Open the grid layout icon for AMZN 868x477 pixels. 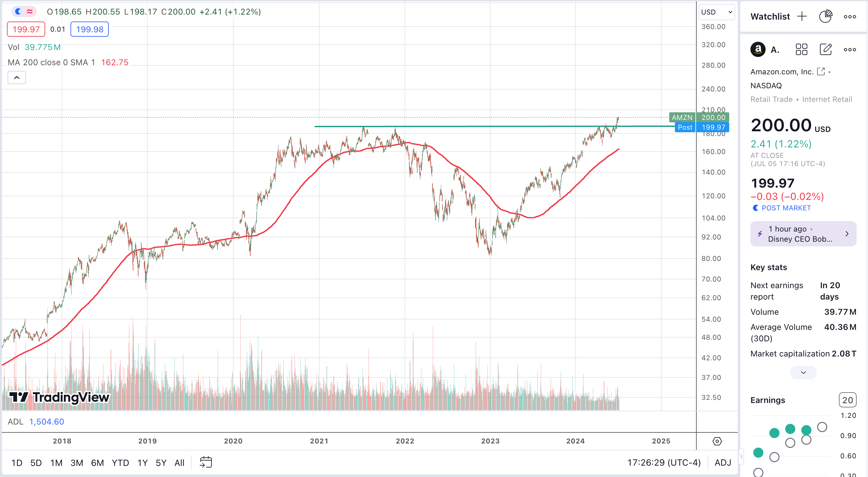coord(801,50)
